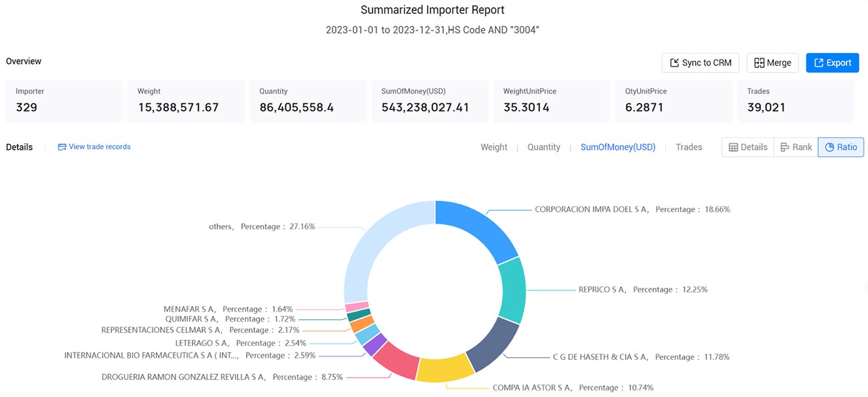
Task: Click the Importer count card showing 329
Action: tap(64, 101)
